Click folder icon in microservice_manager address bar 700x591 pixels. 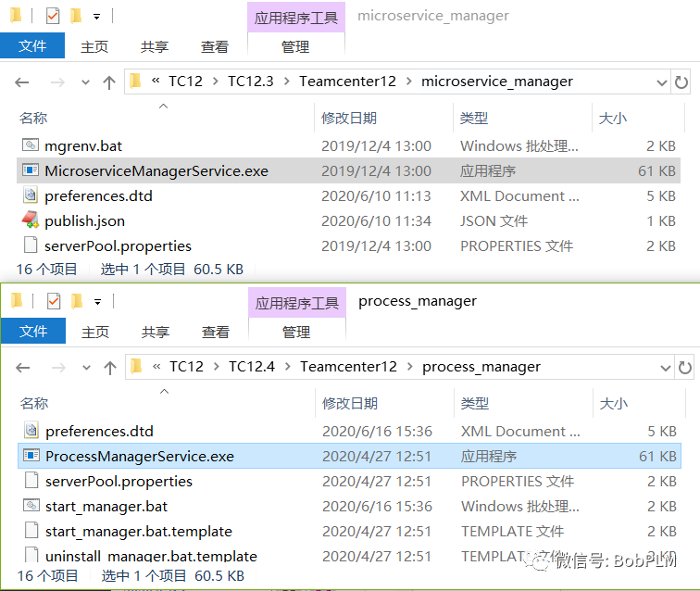click(x=135, y=82)
